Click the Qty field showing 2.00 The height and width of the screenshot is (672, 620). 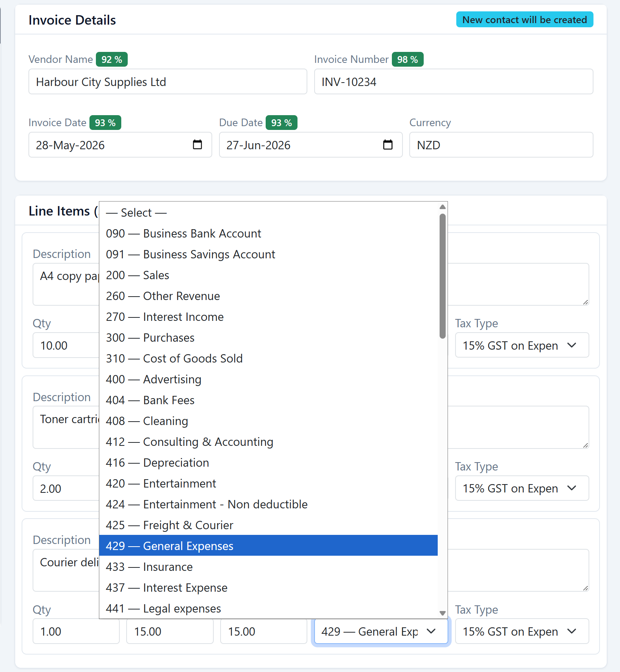pyautogui.click(x=66, y=488)
